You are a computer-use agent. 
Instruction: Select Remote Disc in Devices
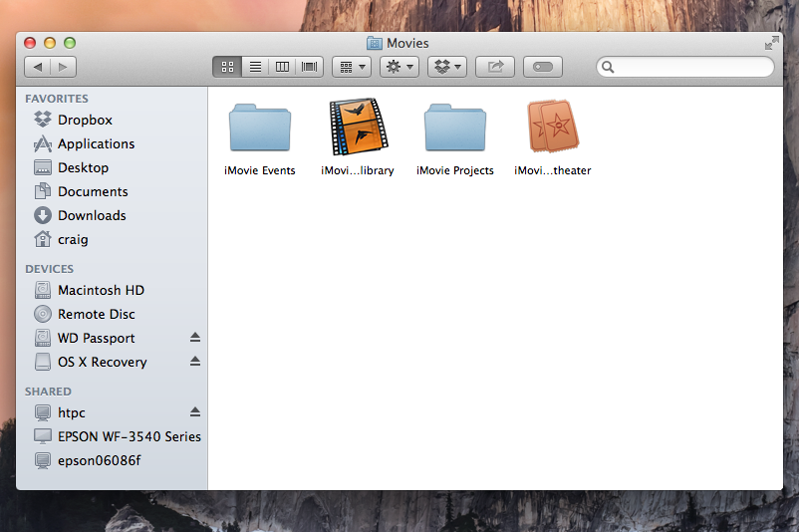112,314
